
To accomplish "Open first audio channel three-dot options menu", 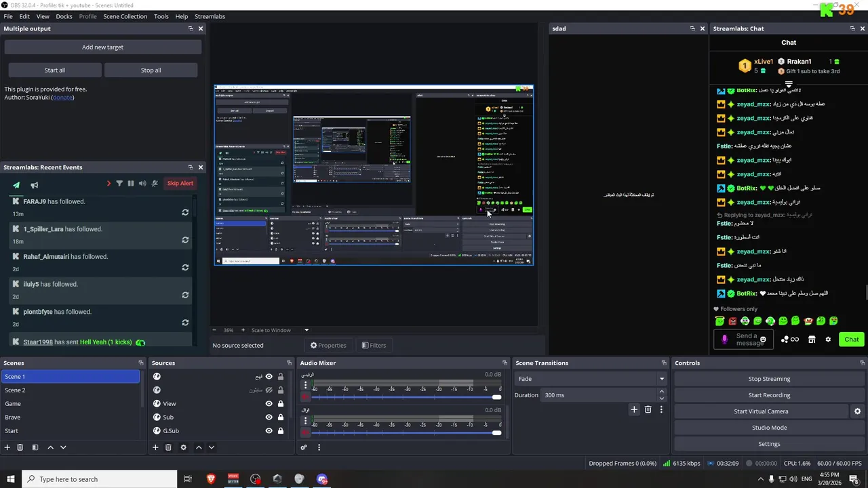I will [x=305, y=384].
